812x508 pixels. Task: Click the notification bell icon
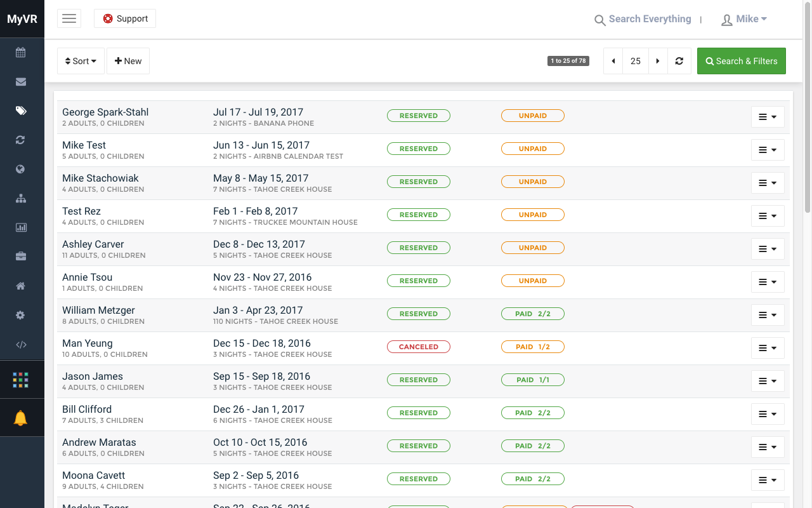(x=21, y=418)
